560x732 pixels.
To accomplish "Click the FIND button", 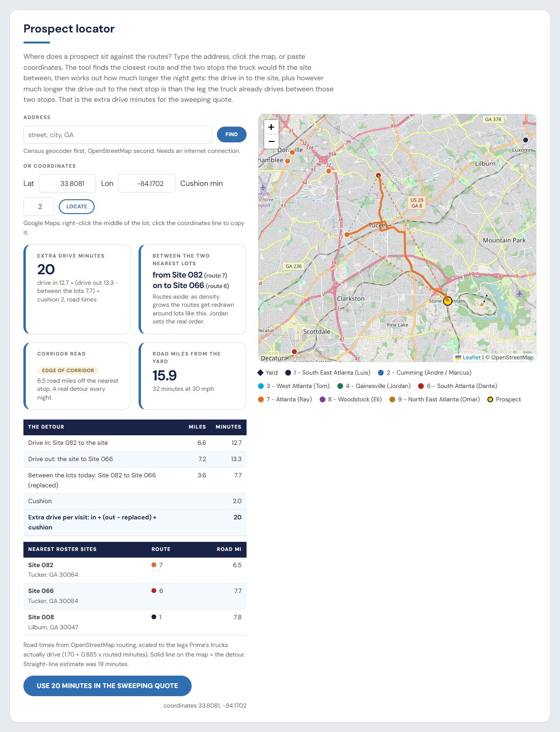I will [232, 135].
